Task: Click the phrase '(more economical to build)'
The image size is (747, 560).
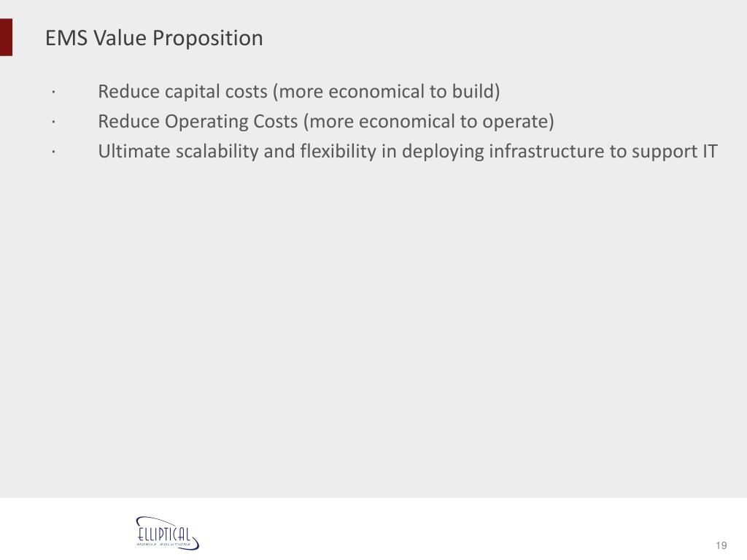Action: coord(387,91)
